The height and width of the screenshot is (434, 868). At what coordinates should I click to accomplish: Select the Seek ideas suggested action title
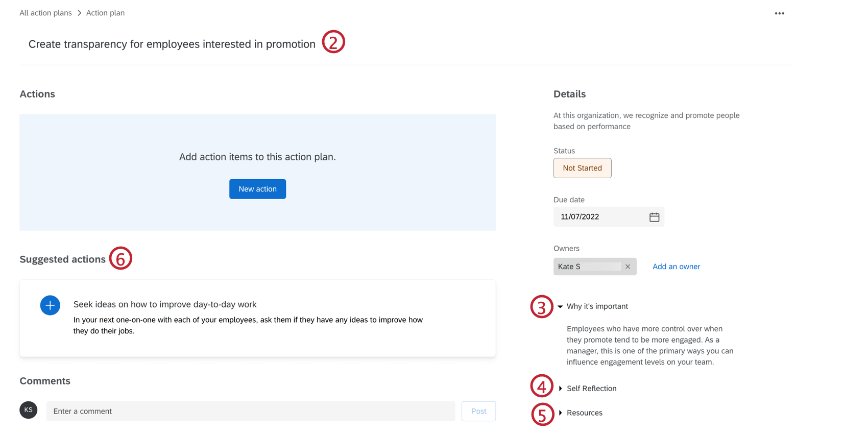click(x=165, y=304)
